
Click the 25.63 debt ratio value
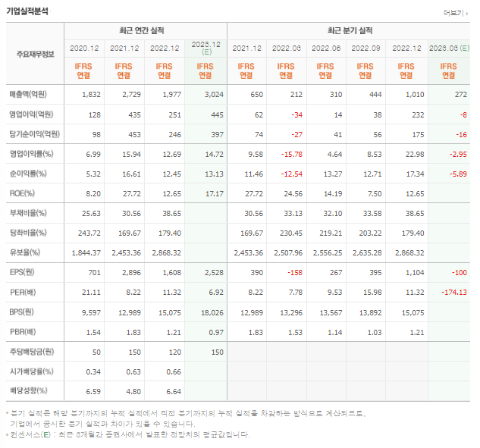coord(91,214)
